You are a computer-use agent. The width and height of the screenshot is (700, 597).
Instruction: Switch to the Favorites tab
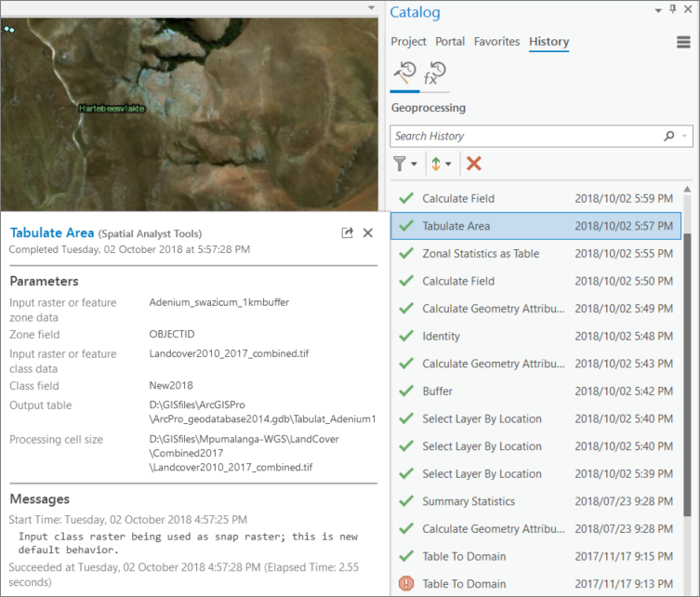[496, 42]
